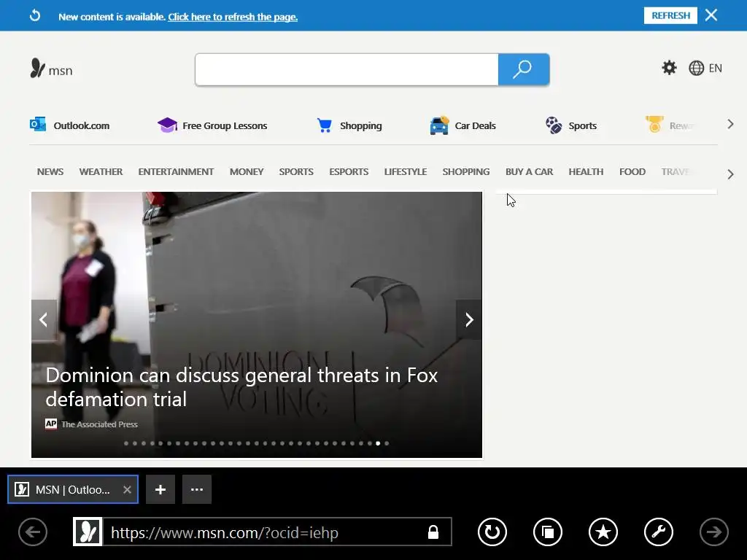Select the BUY A CAR category

530,171
